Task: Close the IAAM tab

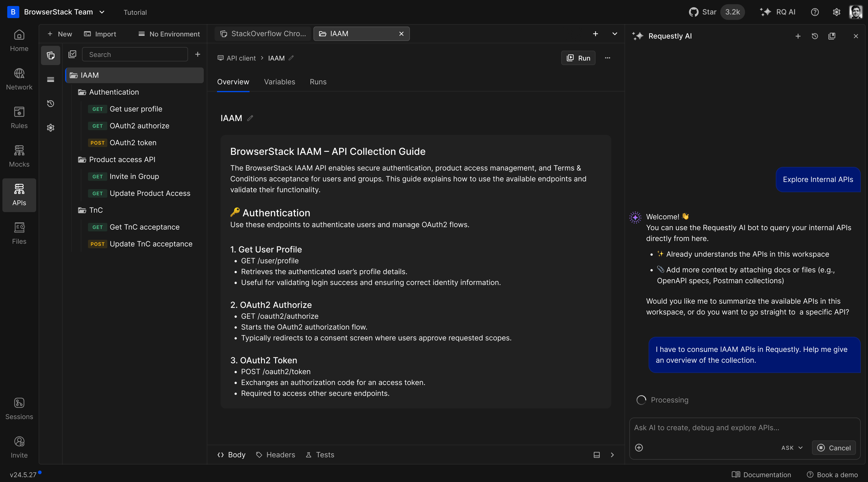Action: 401,34
